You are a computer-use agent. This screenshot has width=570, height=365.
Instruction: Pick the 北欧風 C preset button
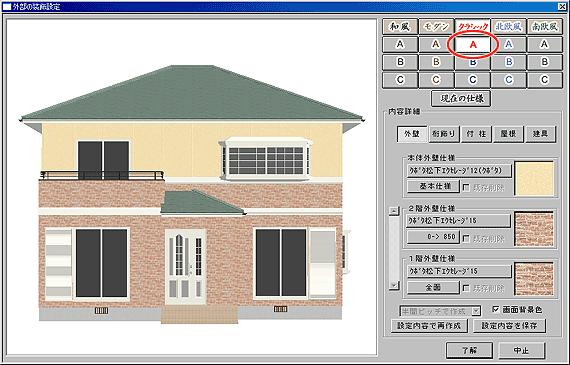pyautogui.click(x=508, y=80)
